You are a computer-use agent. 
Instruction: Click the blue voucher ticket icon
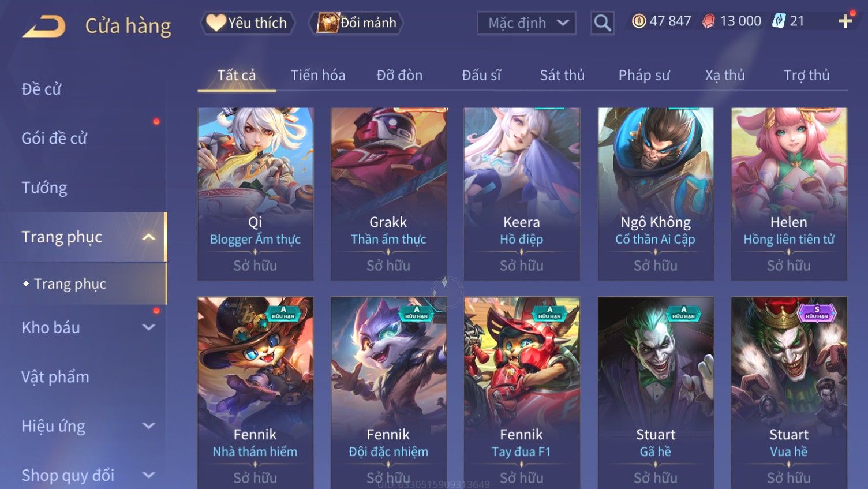tap(779, 21)
